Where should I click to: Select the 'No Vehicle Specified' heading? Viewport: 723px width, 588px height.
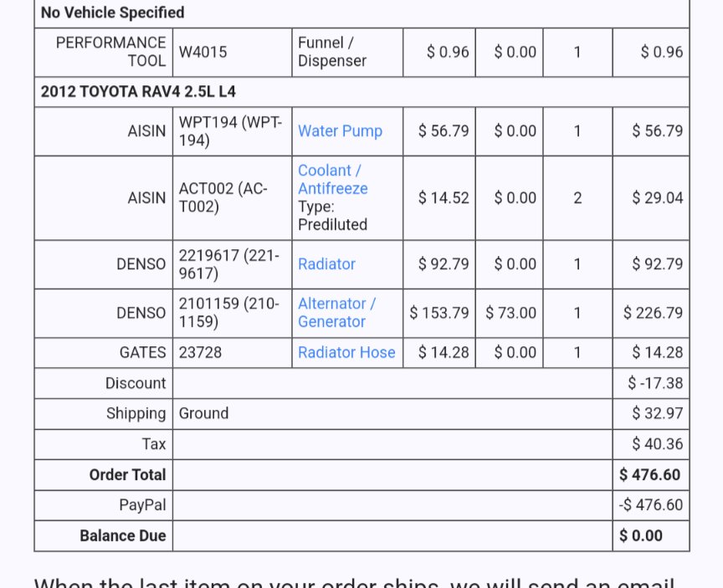[112, 13]
